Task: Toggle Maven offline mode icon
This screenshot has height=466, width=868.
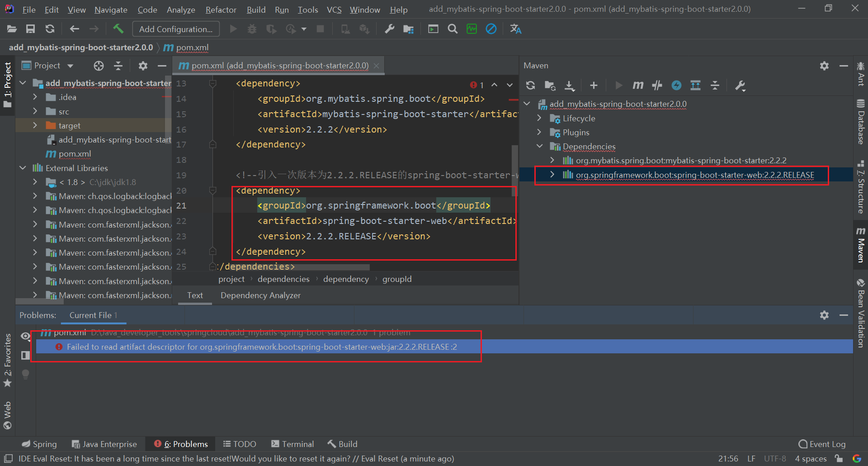Action: pyautogui.click(x=657, y=86)
